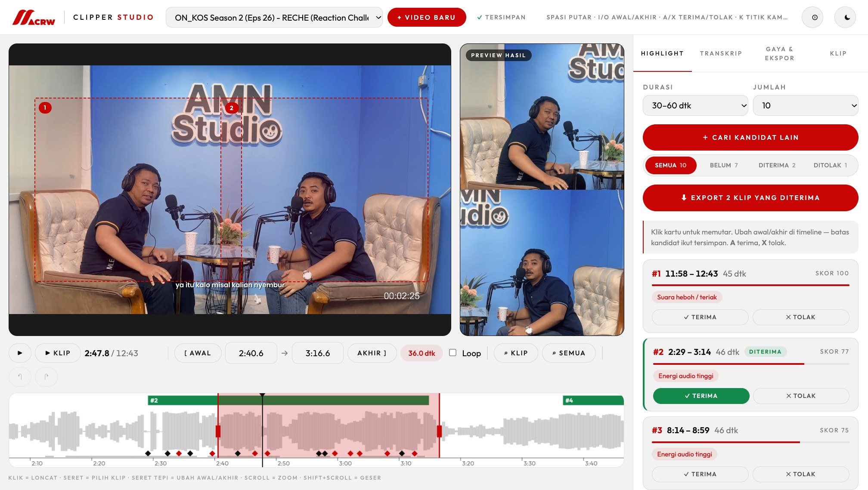Click the redo arrow icon

[x=46, y=377]
